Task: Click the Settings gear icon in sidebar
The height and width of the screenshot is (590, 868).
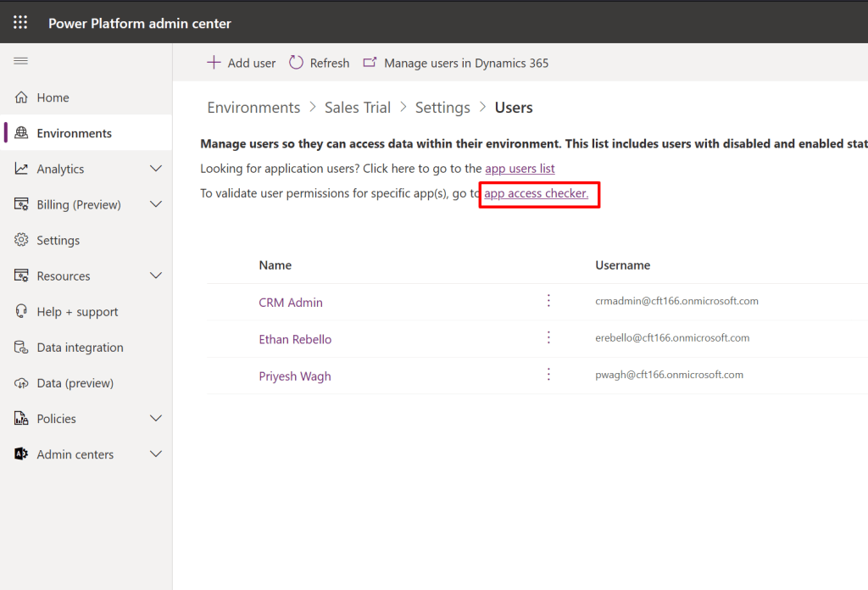Action: (21, 240)
